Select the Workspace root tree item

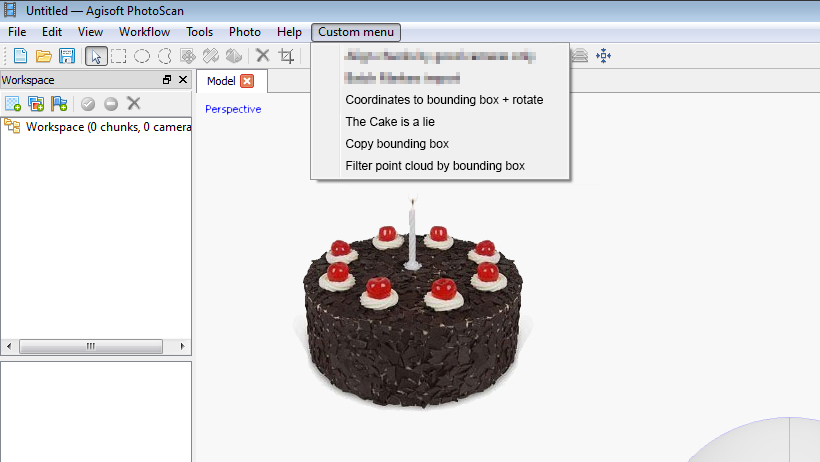(x=108, y=127)
